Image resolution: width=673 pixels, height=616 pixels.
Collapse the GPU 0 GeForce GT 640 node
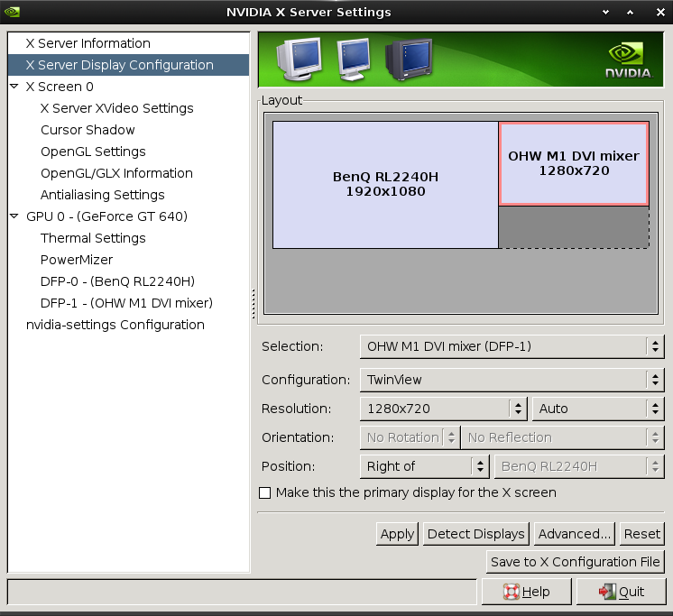coord(14,216)
